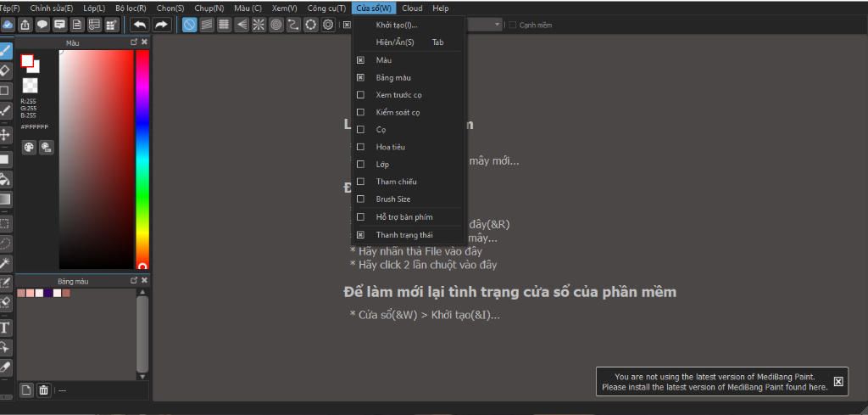Check the Hỗ trợ bàn phím checkbox
Viewport: 868px width, 415px height.
point(360,216)
